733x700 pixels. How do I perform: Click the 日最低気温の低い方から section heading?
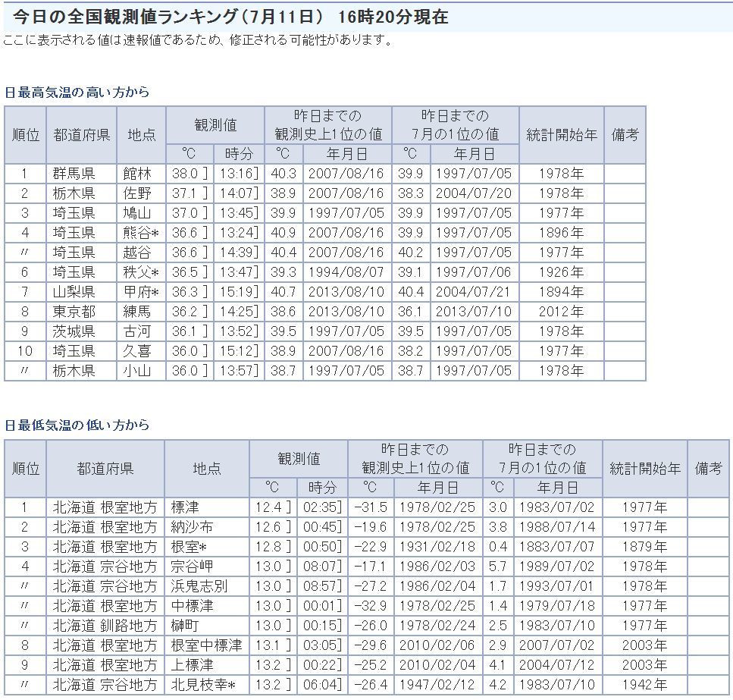[x=77, y=425]
